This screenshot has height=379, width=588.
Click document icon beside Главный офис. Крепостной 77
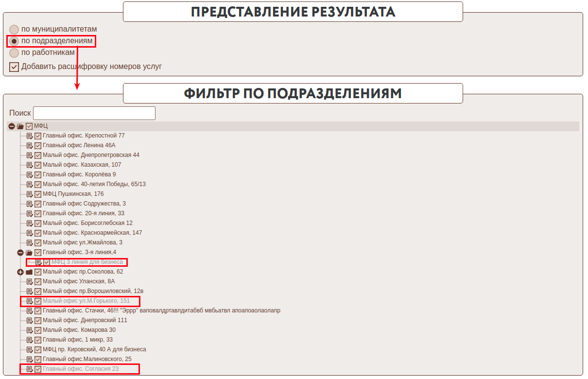point(29,136)
